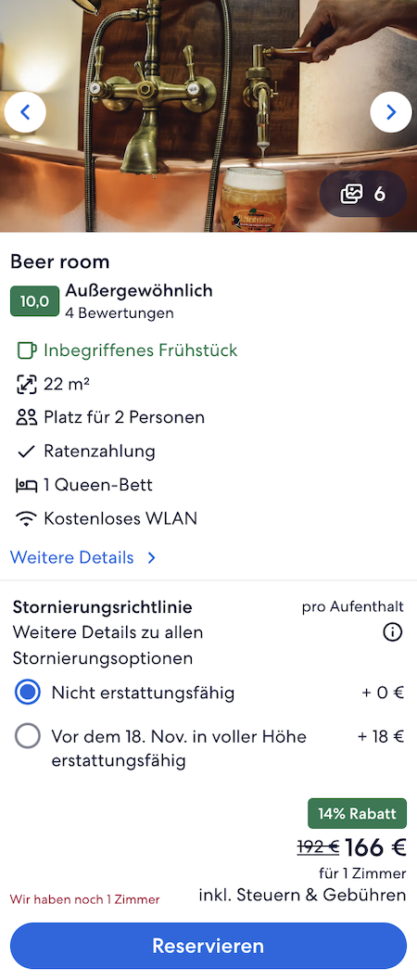Click the Beer room photo
The height and width of the screenshot is (980, 417).
[x=208, y=116]
